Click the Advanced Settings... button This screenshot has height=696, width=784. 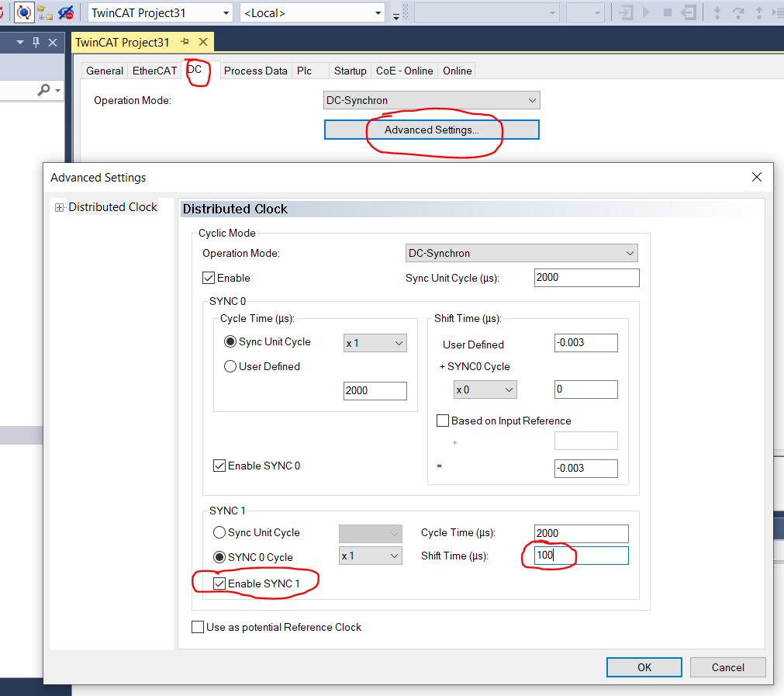[x=431, y=130]
